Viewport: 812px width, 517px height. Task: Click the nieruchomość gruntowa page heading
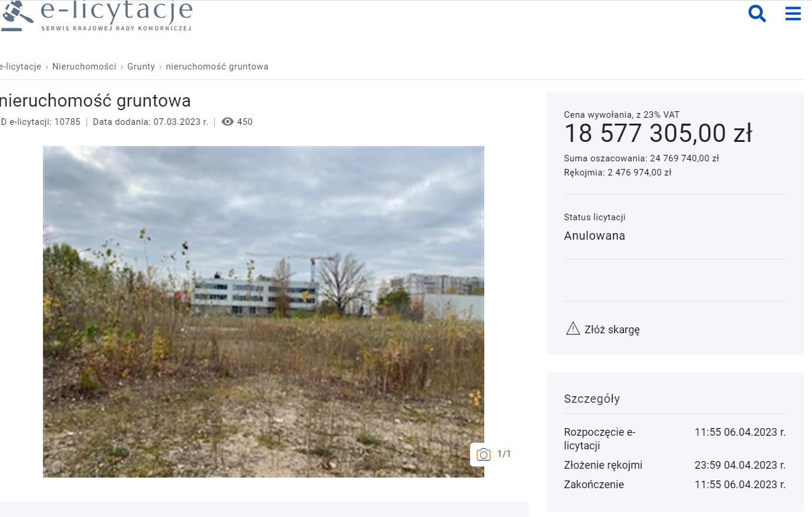[95, 101]
